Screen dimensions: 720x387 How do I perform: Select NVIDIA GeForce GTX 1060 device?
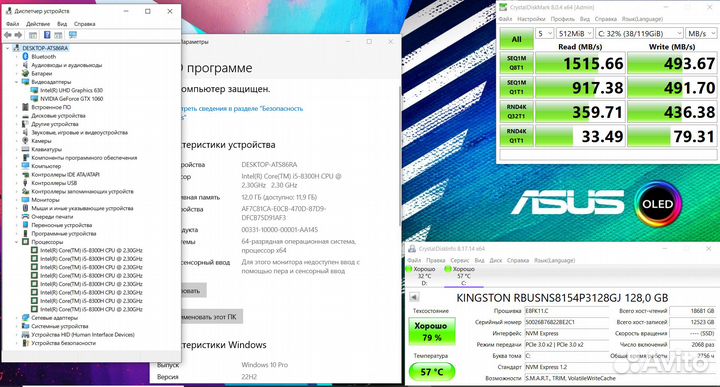click(x=71, y=99)
